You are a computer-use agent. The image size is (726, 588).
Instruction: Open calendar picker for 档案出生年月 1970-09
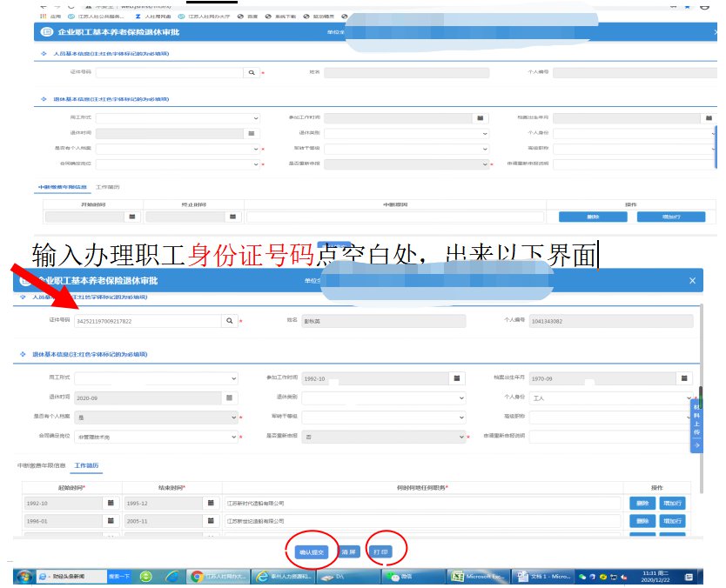pos(682,378)
